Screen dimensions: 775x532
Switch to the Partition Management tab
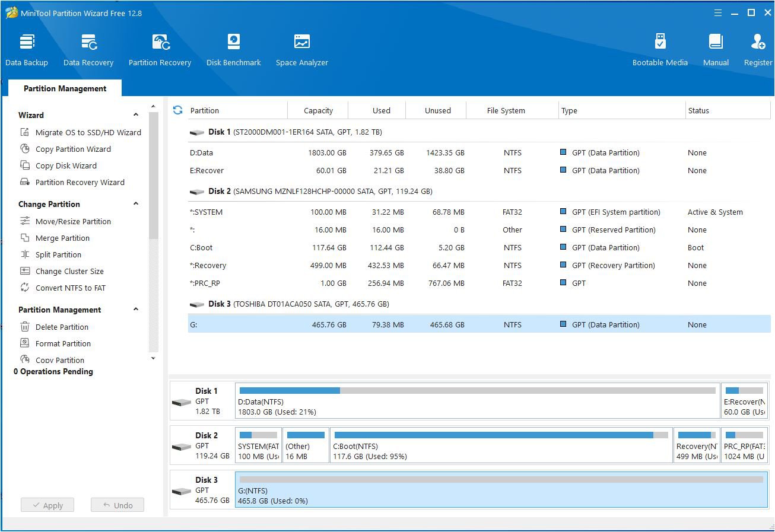tap(65, 88)
